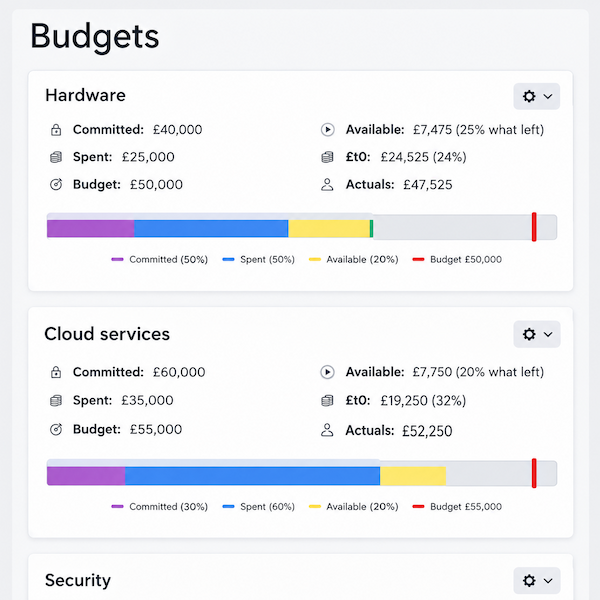Click the play icon beside Cloud services Available

pyautogui.click(x=328, y=372)
